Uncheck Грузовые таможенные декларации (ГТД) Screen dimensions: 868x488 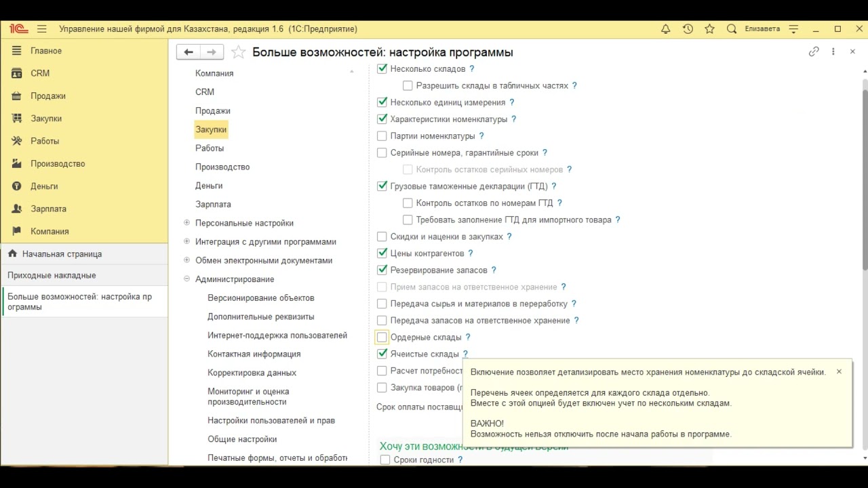pos(382,186)
